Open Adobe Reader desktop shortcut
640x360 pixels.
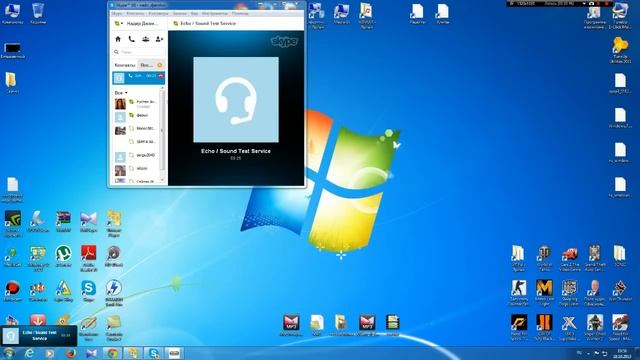pos(89,258)
